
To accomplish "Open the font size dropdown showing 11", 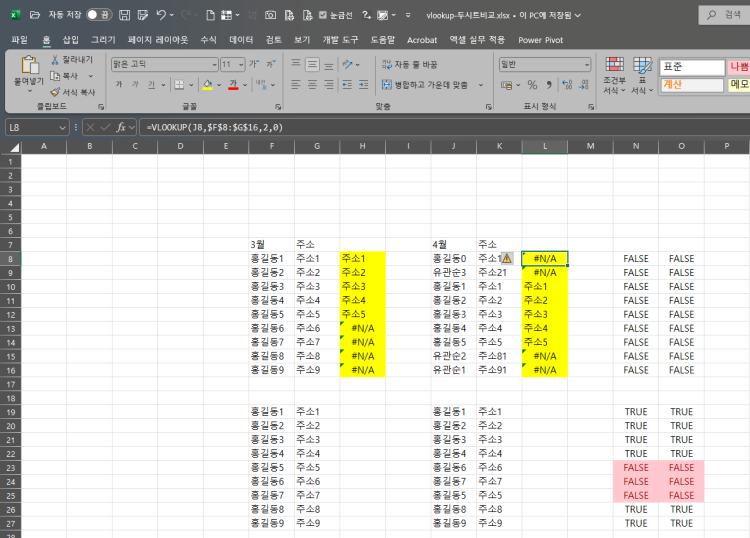I will coord(239,64).
